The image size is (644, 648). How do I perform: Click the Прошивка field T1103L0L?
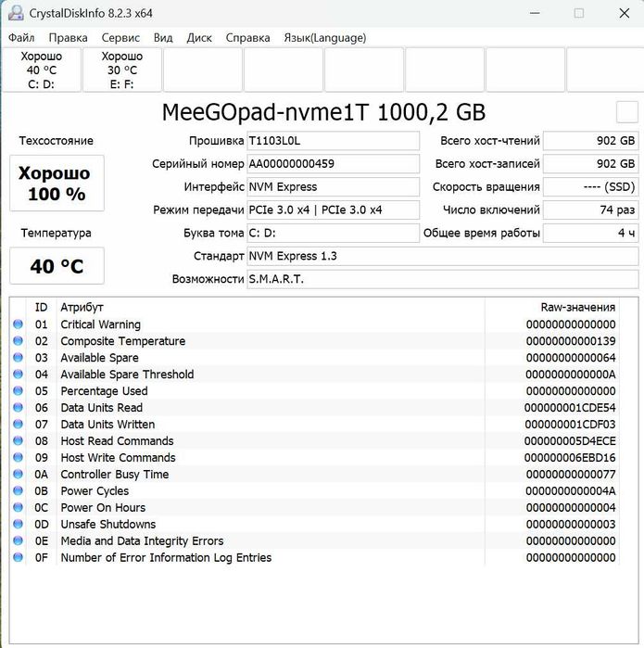[x=334, y=141]
